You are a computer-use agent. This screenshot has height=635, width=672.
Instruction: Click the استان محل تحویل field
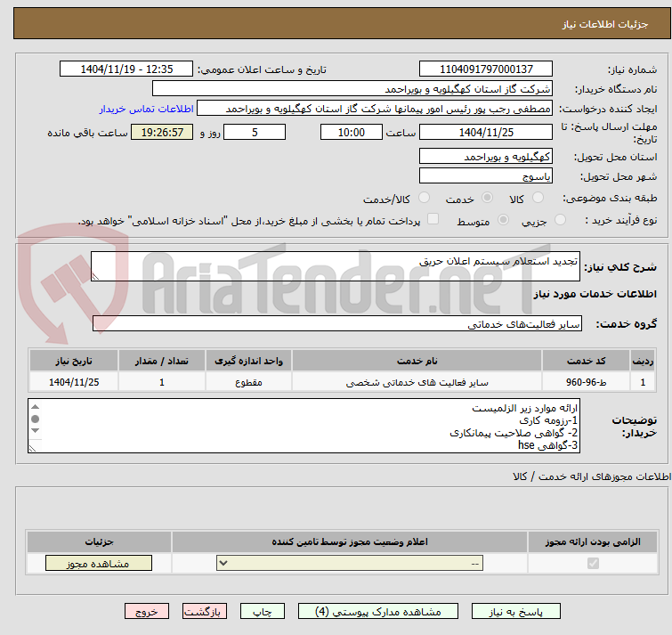(x=486, y=157)
